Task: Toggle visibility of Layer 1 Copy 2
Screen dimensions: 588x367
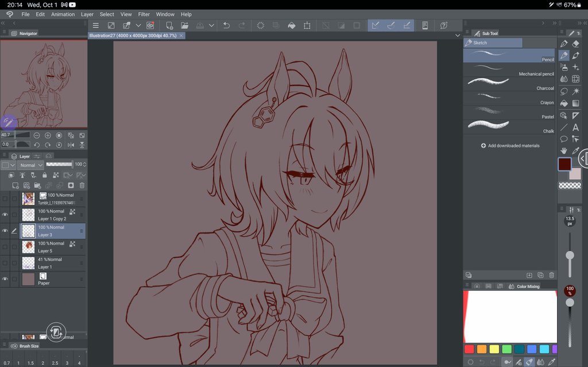Action: tap(5, 215)
